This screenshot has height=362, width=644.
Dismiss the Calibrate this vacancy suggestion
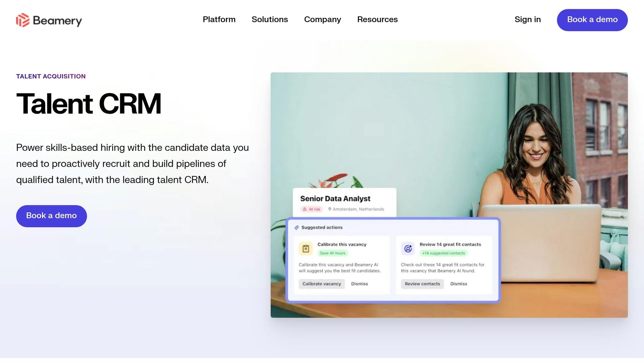coord(359,284)
